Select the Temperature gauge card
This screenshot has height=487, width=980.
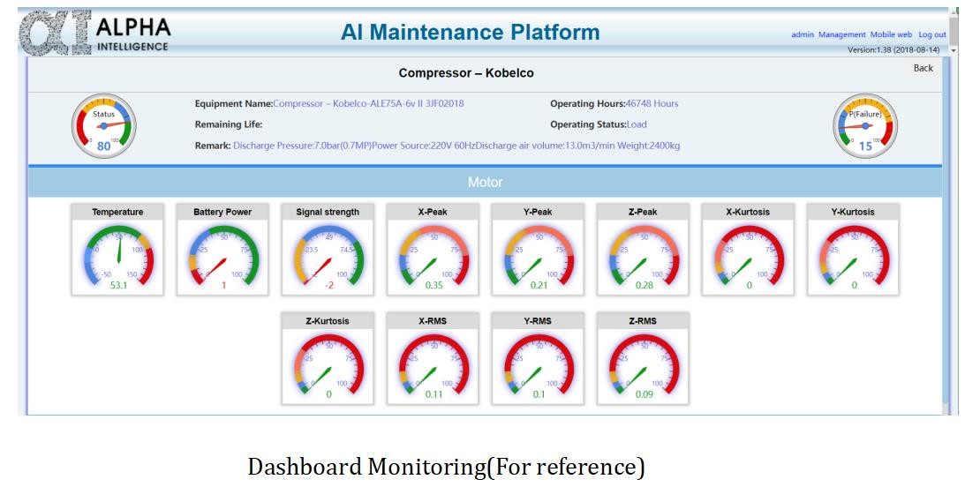(117, 249)
